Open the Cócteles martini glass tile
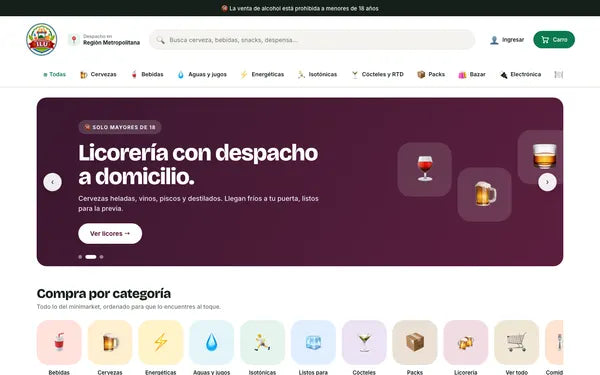The height and width of the screenshot is (375, 600). click(364, 342)
